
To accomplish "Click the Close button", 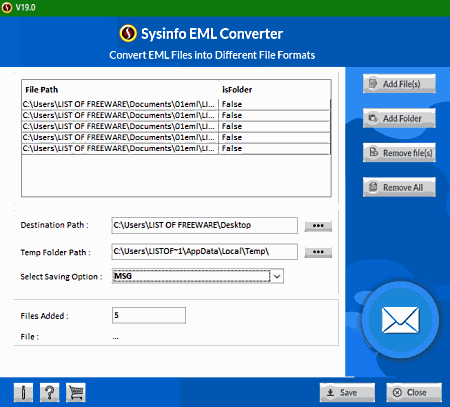I will [414, 392].
